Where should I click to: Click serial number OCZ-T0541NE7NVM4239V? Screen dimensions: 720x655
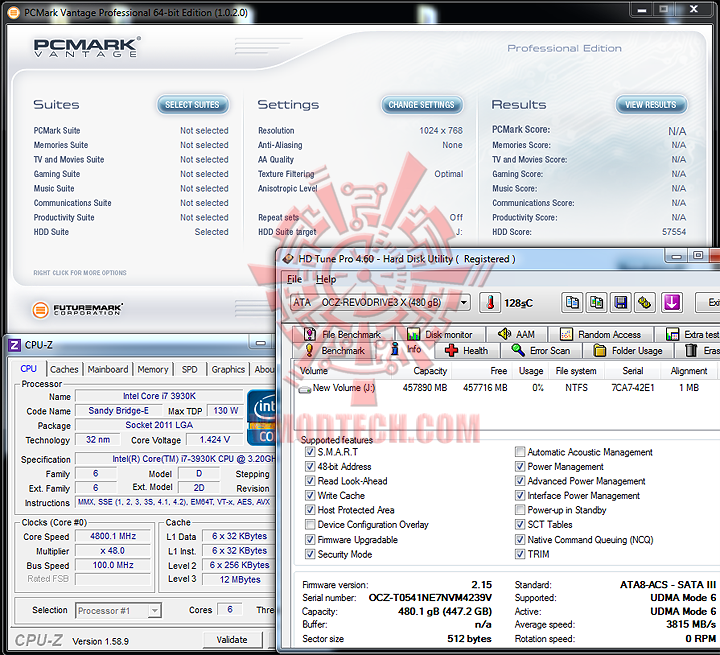[x=430, y=598]
